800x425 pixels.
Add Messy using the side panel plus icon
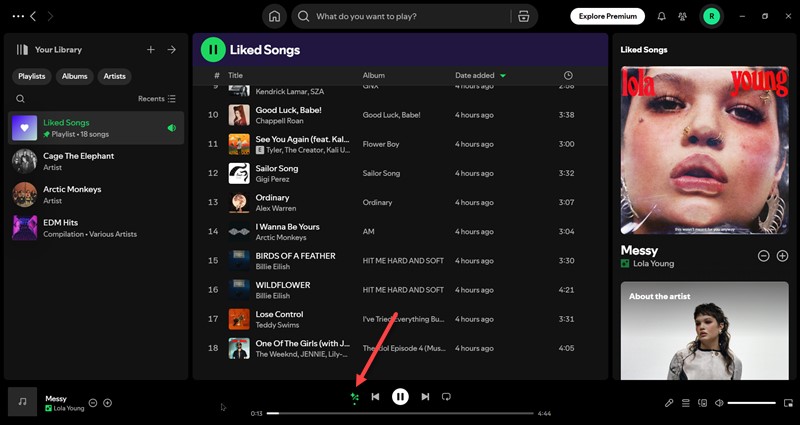click(x=782, y=256)
